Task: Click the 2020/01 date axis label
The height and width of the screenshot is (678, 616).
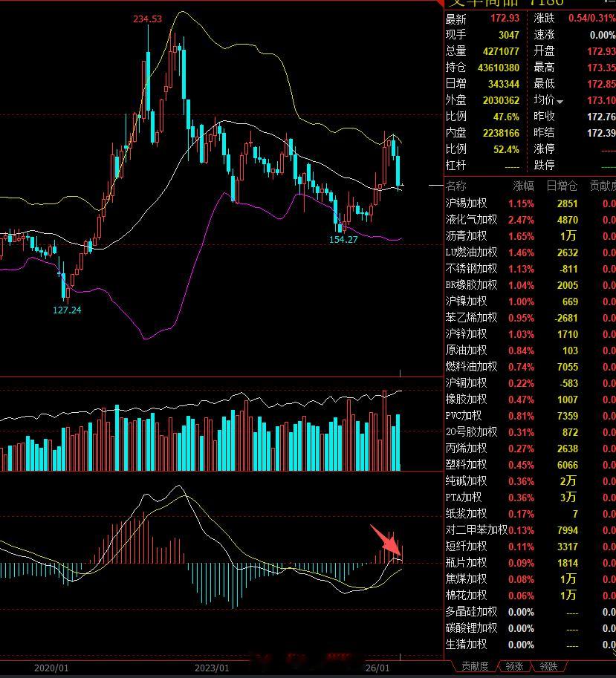Action: point(51,668)
